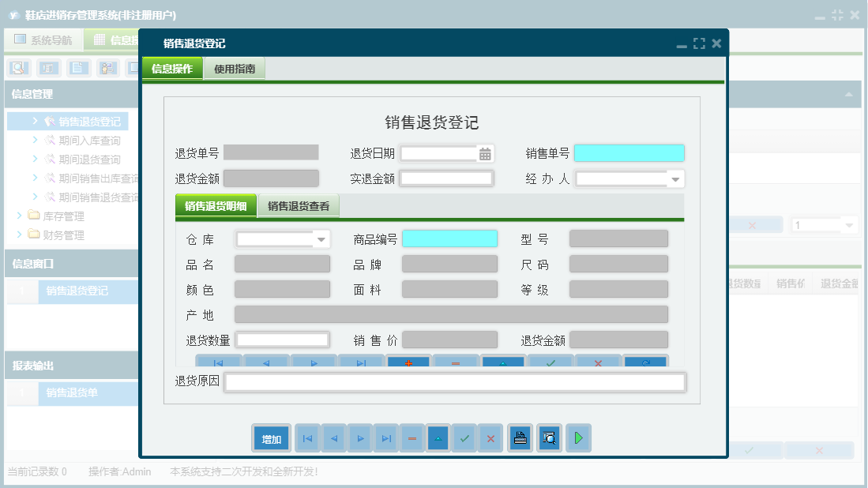Image resolution: width=868 pixels, height=488 pixels.
Task: Cancel detail entry with the red X icon
Action: [x=598, y=362]
